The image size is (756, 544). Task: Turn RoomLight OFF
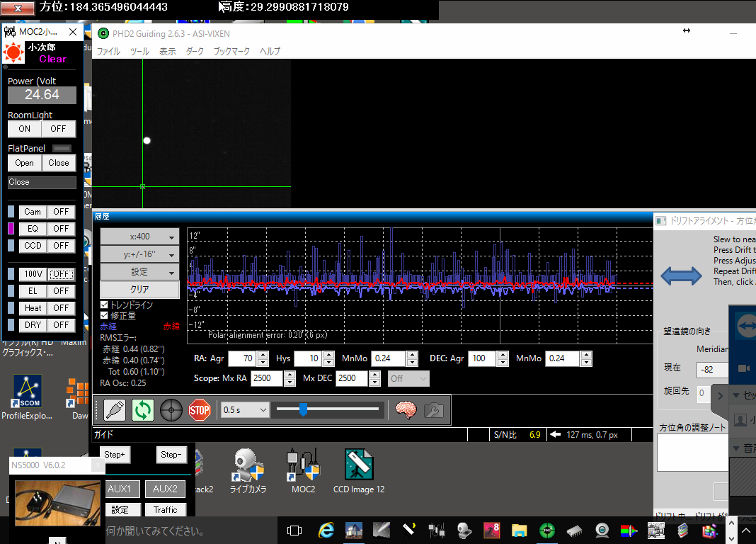(58, 129)
